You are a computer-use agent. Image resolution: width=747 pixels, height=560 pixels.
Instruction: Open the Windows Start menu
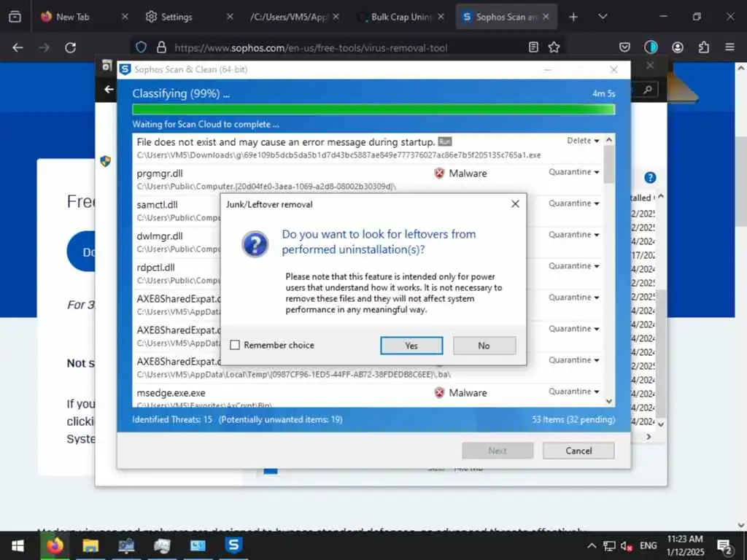pos(18,545)
